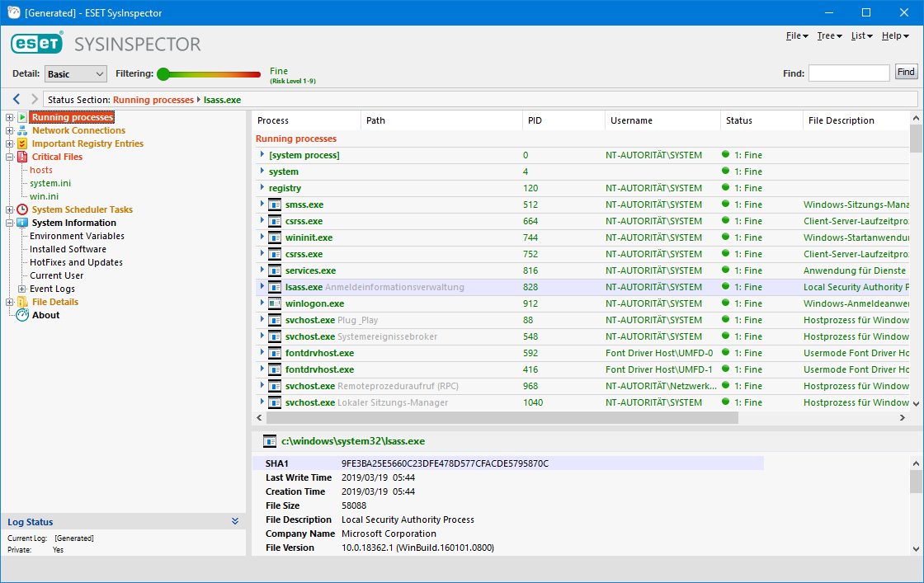This screenshot has height=583, width=924.
Task: Click the ESET logo
Action: pyautogui.click(x=37, y=43)
